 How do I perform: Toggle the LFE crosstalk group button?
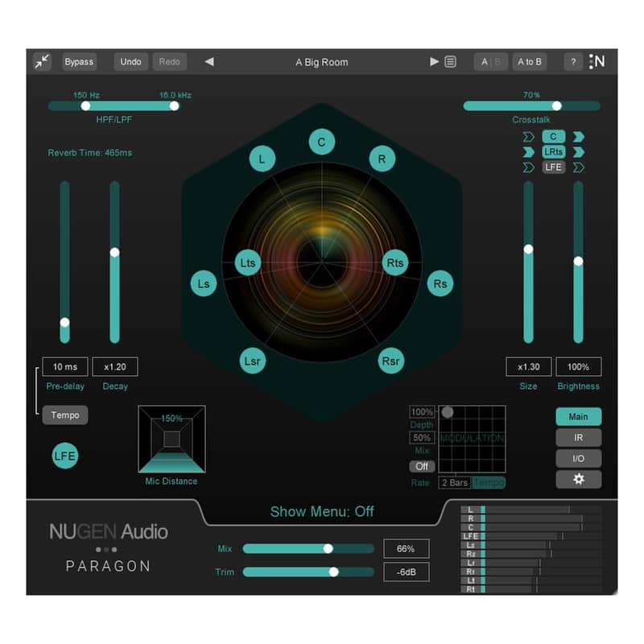553,167
